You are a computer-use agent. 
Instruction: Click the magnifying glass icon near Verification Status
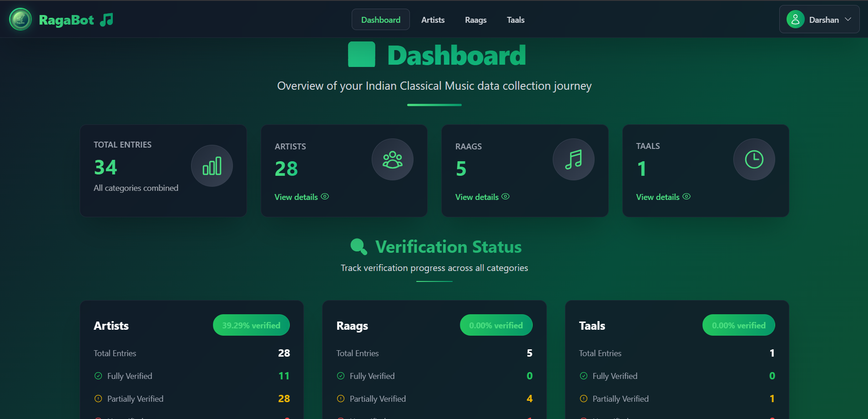coord(358,246)
